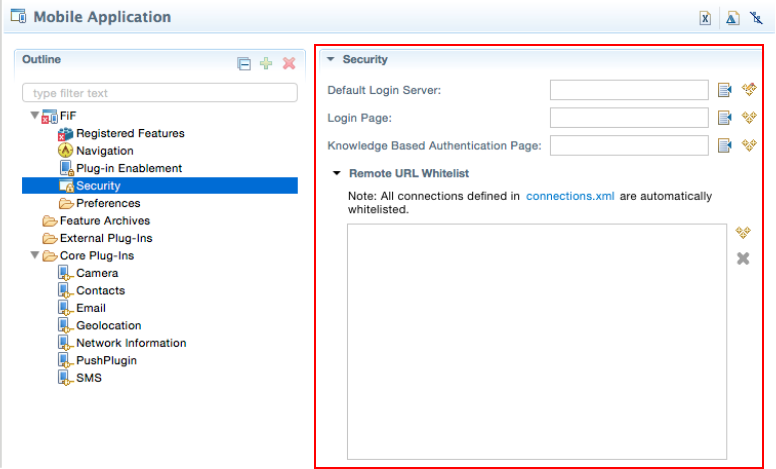Click Login Page input field
Viewport: 776px width, 469px height.
[629, 118]
